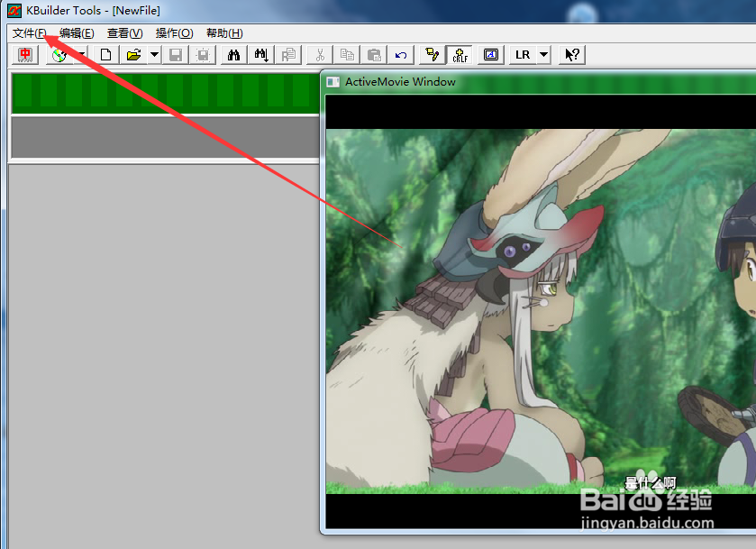This screenshot has width=756, height=549.
Task: Click the save floppy disk icon
Action: (176, 55)
